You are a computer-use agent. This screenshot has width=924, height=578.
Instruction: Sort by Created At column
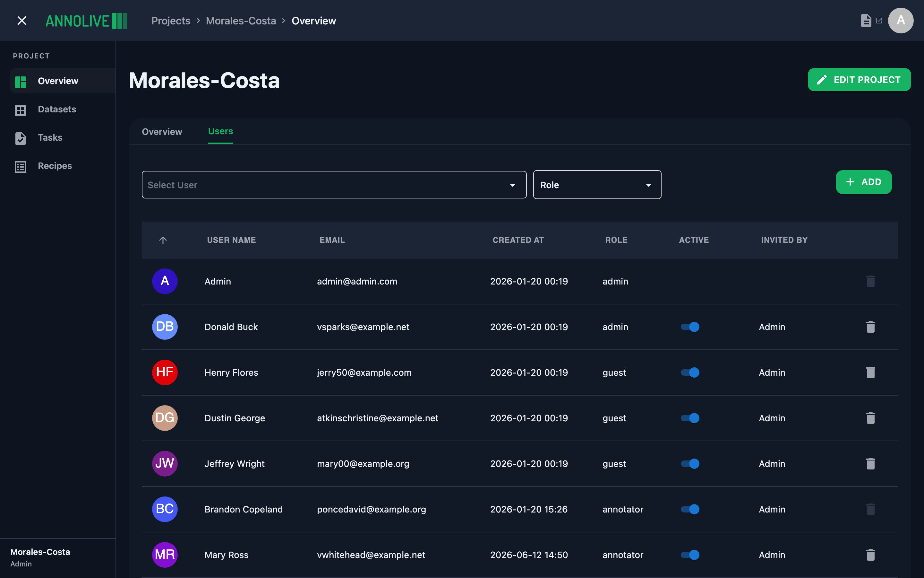pos(518,240)
